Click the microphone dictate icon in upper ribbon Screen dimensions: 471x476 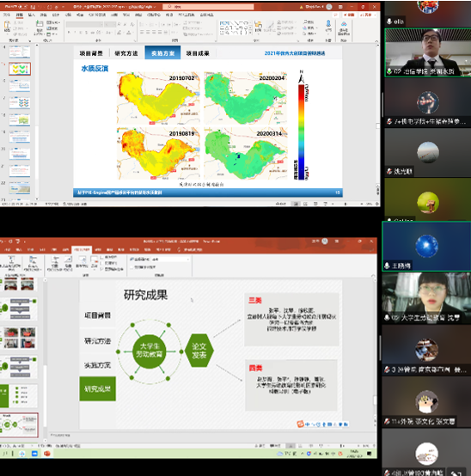coord(328,26)
